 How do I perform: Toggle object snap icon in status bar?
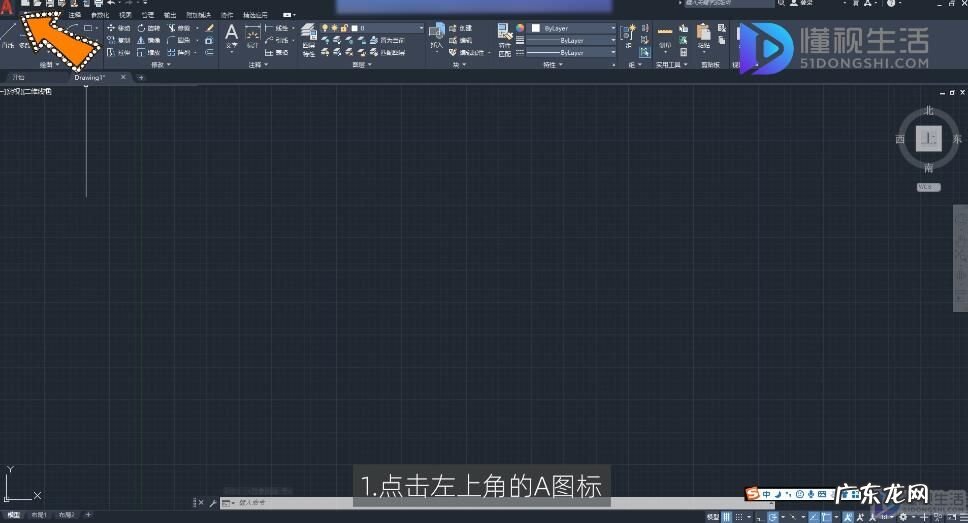tap(826, 517)
